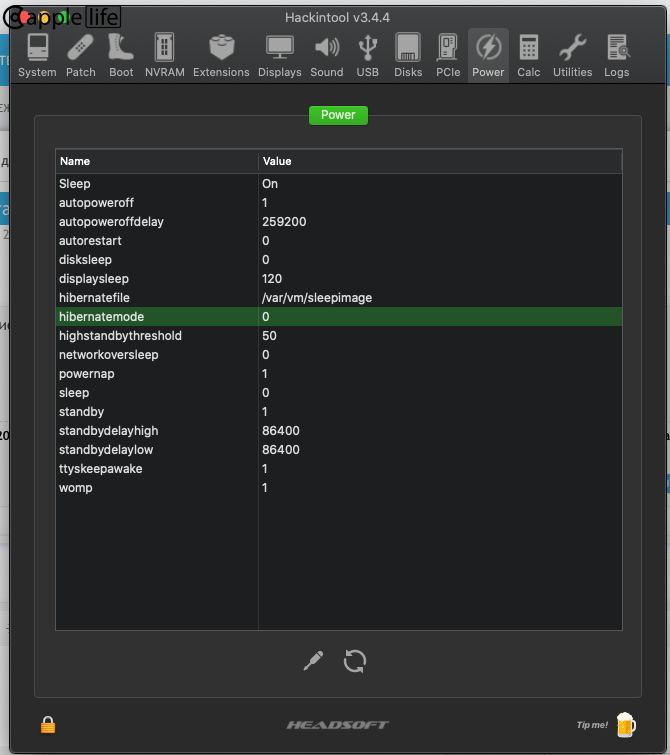Select the standbydelayhigh row

pyautogui.click(x=339, y=431)
